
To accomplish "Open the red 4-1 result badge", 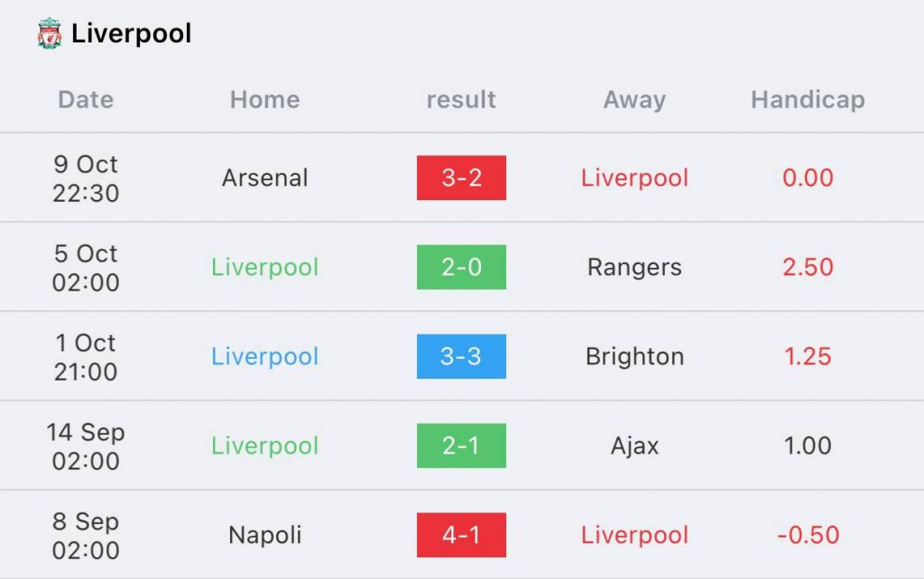I will tap(461, 535).
